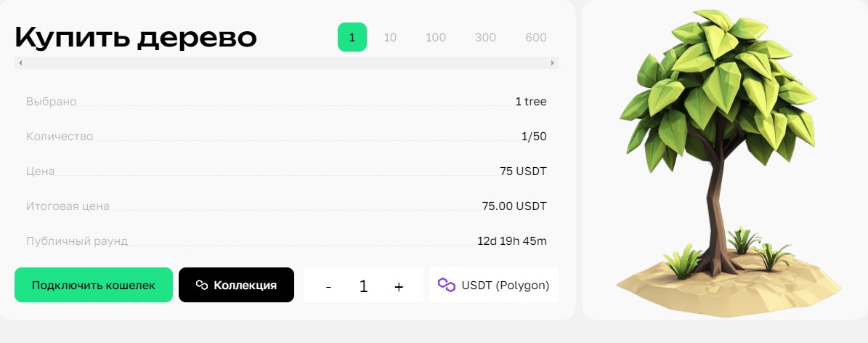This screenshot has height=343, width=868.
Task: Click the left scroll arrow
Action: point(20,63)
